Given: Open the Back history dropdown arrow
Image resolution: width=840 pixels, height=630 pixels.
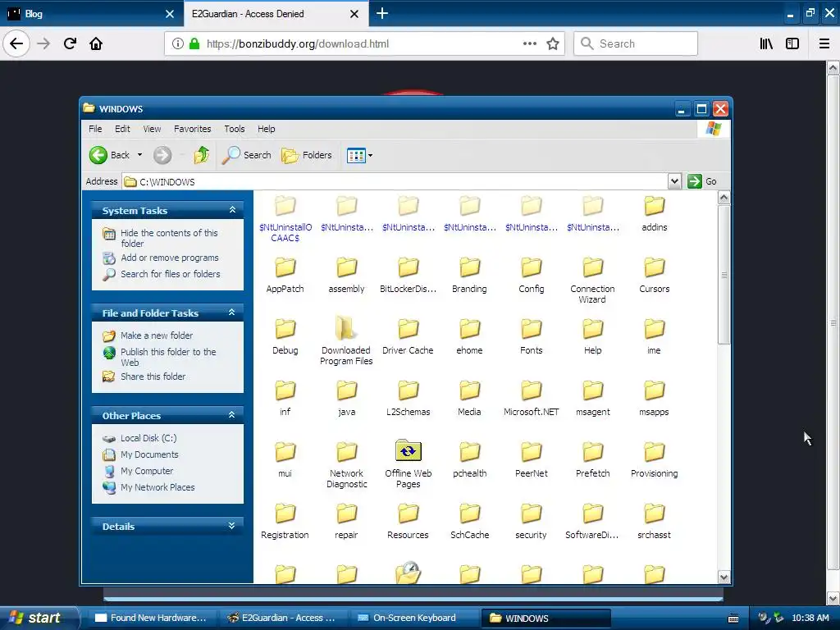Looking at the screenshot, I should (x=139, y=155).
